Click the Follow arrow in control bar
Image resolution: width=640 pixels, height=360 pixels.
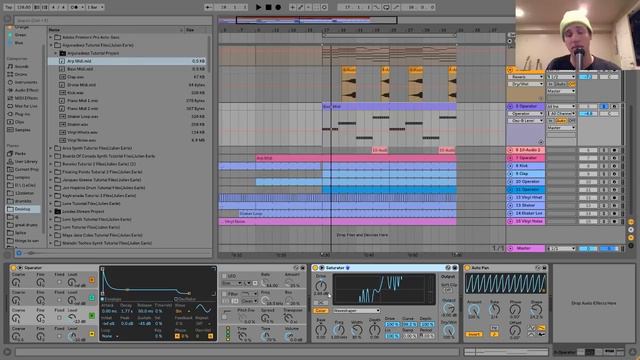(209, 7)
